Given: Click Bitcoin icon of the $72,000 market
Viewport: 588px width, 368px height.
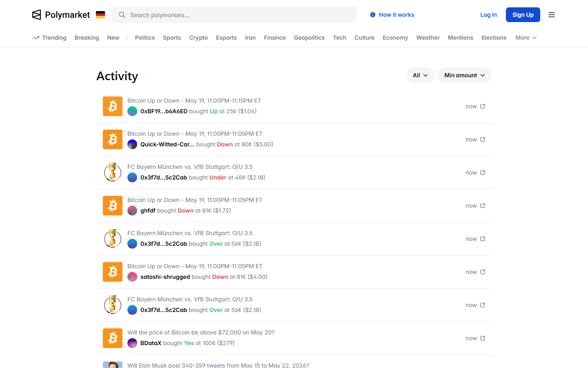Looking at the screenshot, I should (x=113, y=338).
